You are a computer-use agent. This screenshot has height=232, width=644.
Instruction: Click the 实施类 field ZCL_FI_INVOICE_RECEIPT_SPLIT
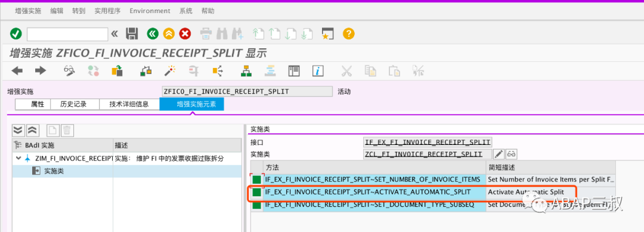tap(428, 154)
